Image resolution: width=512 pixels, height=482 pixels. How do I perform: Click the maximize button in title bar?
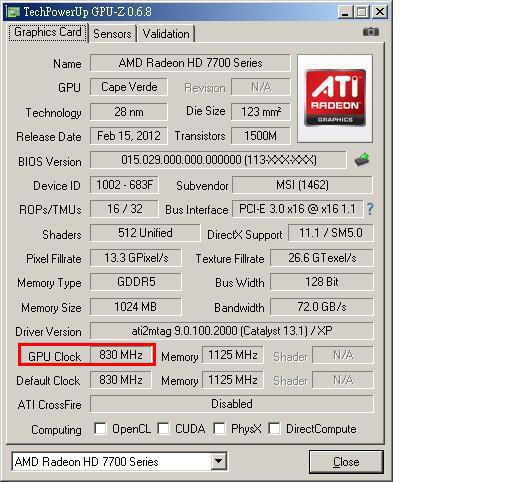362,12
